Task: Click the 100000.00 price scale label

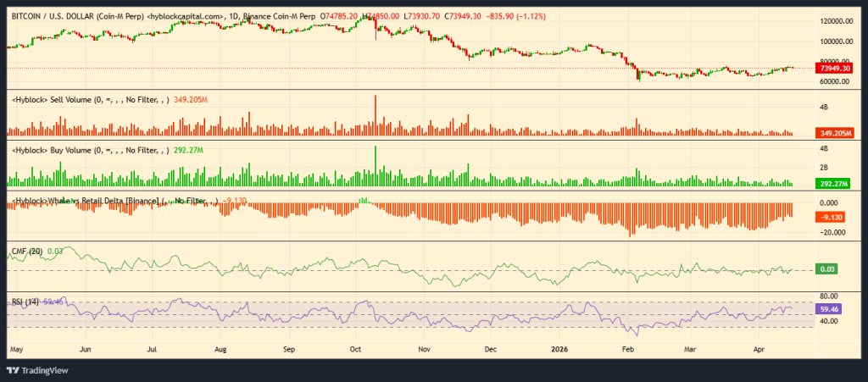Action: tap(834, 42)
